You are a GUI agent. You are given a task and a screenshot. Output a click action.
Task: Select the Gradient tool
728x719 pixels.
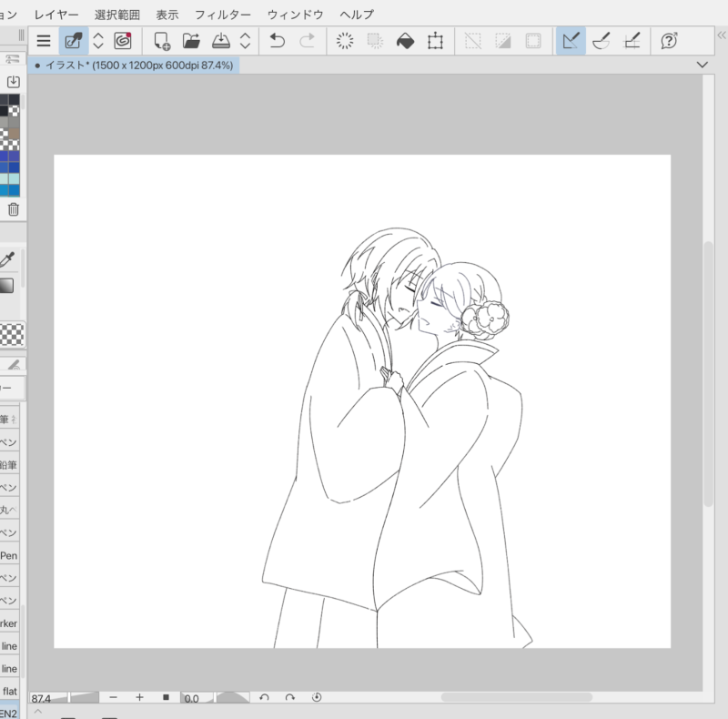[7, 286]
